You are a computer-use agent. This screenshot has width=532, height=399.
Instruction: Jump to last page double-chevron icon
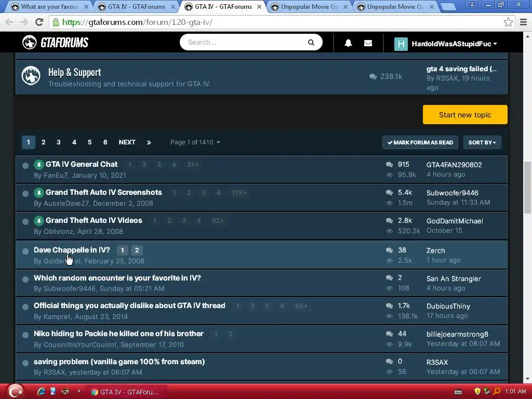(x=149, y=142)
